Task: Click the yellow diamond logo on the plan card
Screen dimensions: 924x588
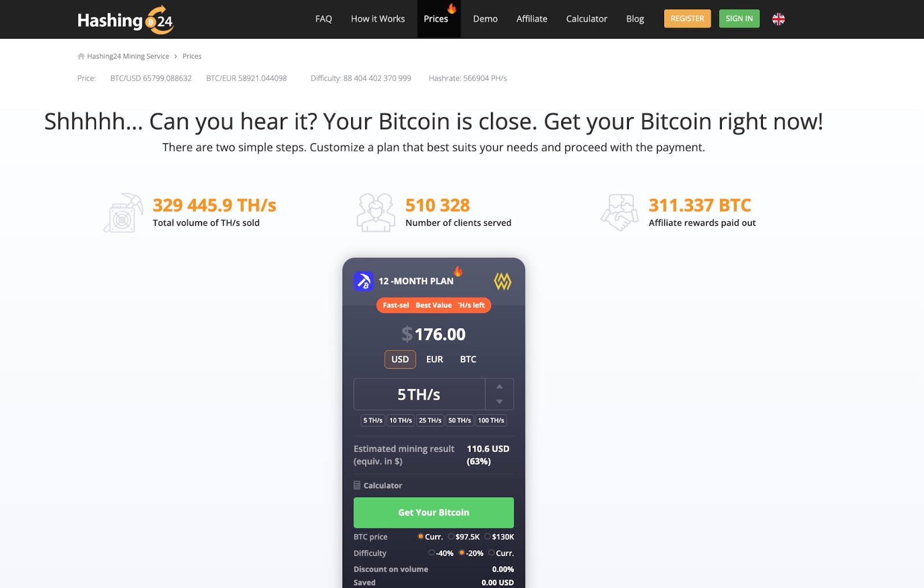Action: click(502, 281)
